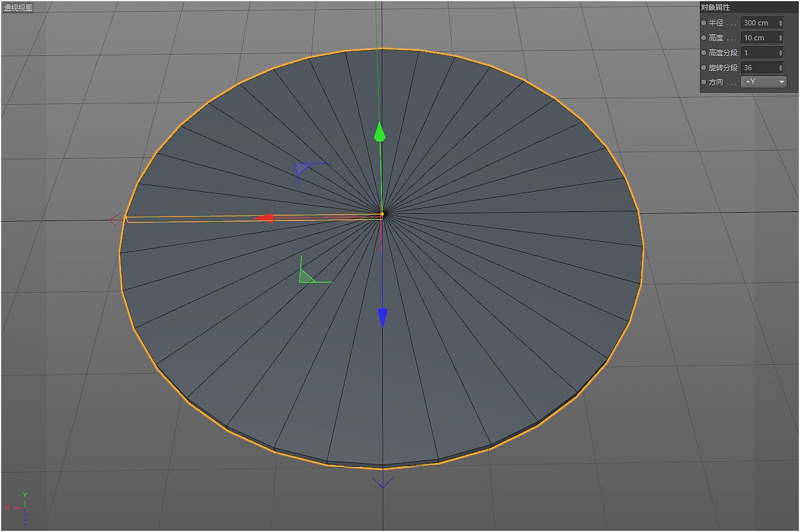Toggle the animation dot beside 高度
The height and width of the screenshot is (532, 800).
tap(704, 38)
